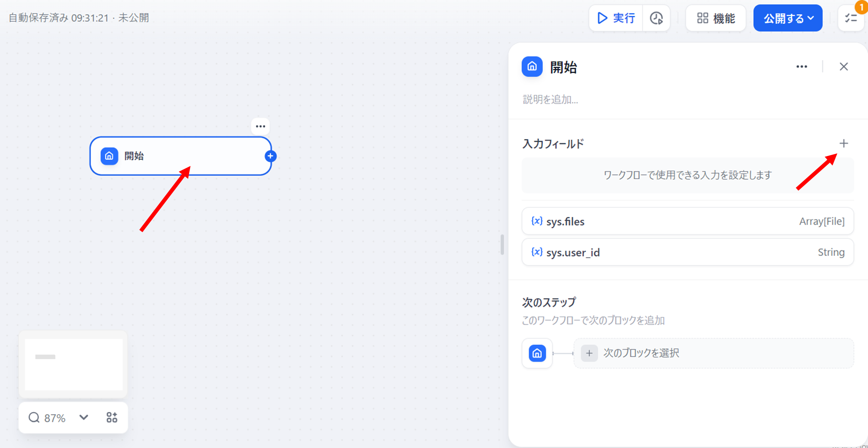Screen dimensions: 868x448
Task: Click the organize layout icon beside zoom
Action: 112,418
